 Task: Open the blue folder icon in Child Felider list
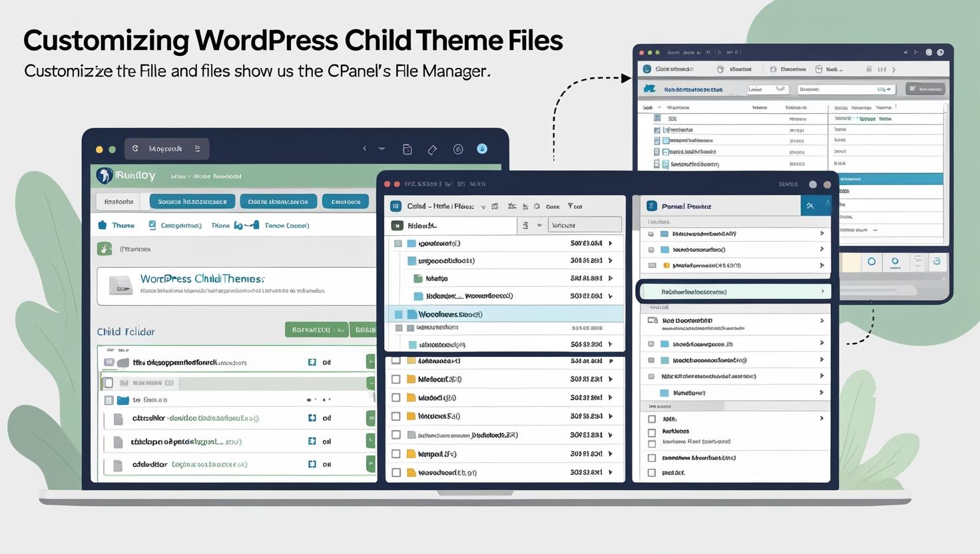click(x=122, y=400)
